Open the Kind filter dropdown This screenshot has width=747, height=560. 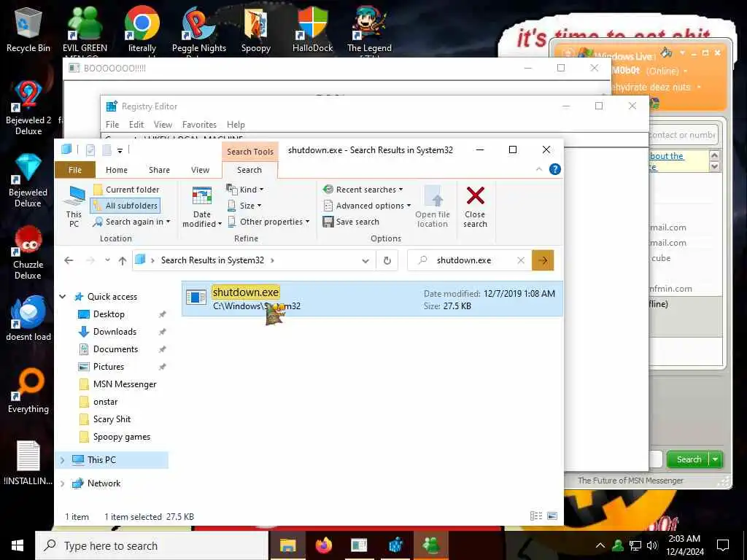245,190
